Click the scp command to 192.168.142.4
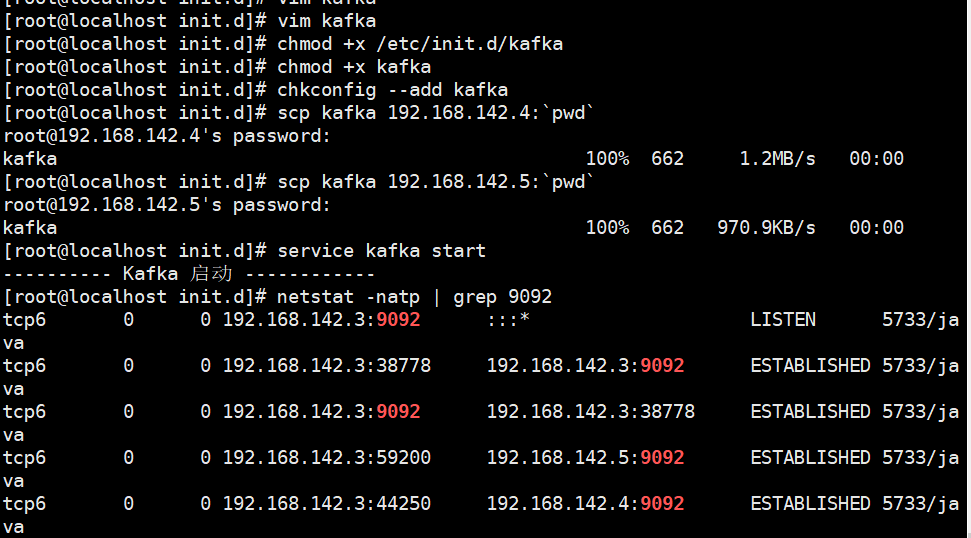The image size is (971, 538). [x=435, y=113]
